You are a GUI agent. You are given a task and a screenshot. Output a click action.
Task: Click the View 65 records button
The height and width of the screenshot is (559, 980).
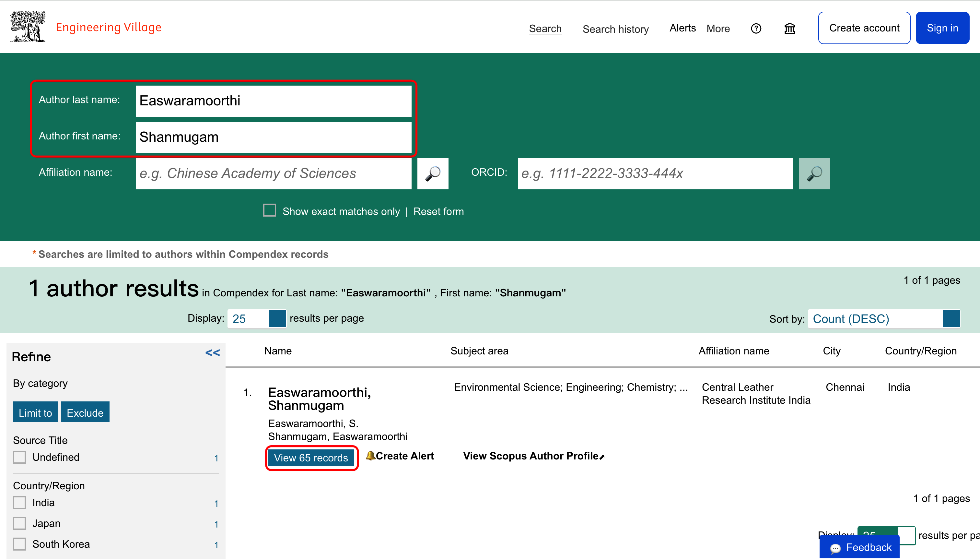point(311,458)
